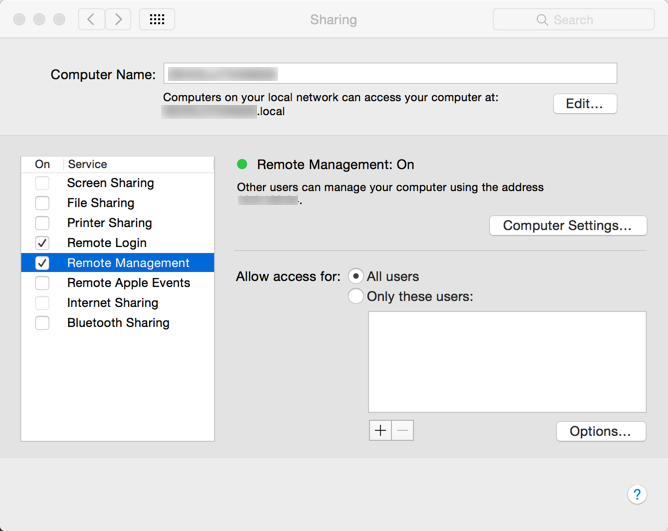Show all preferences grid icon
This screenshot has height=531, width=668.
click(x=157, y=19)
